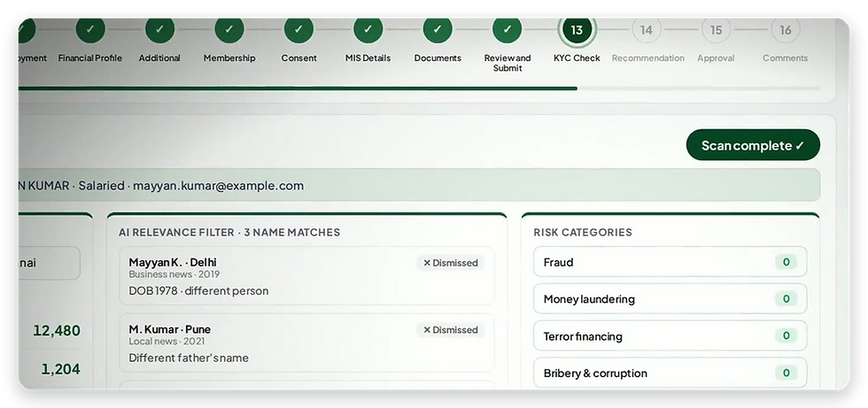Open the Mayyan K. · Delhi match card
The image size is (868, 408).
click(306, 276)
